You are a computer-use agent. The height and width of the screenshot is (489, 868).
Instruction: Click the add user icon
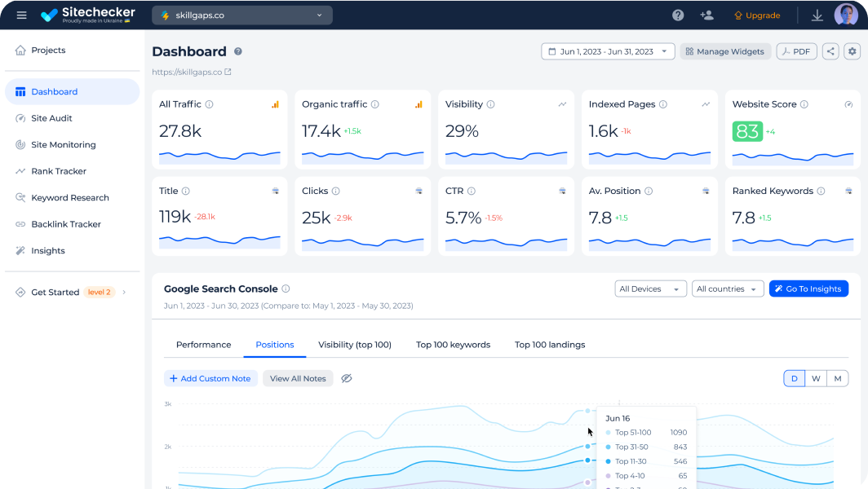706,15
